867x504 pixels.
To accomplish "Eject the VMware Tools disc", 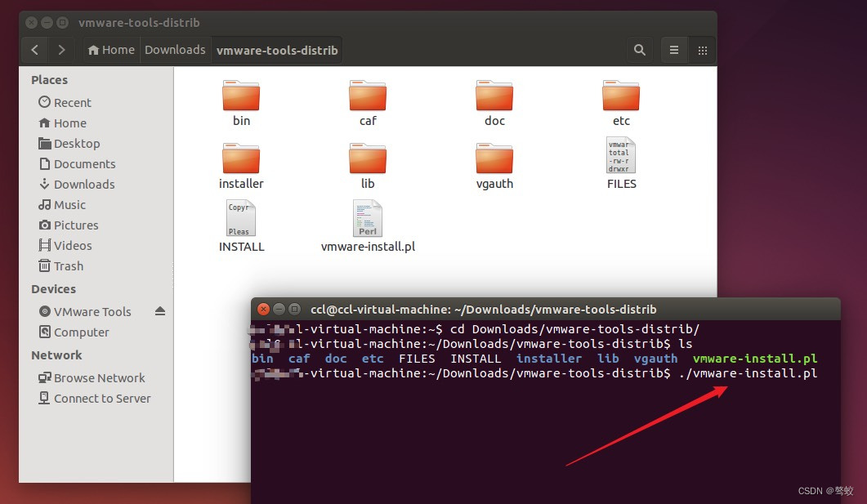I will (x=160, y=311).
